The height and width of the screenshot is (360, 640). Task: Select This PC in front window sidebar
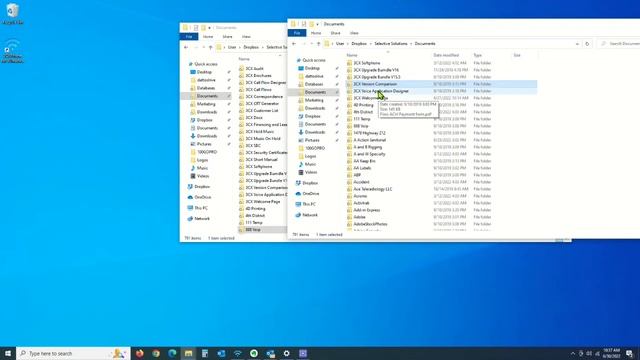click(309, 204)
